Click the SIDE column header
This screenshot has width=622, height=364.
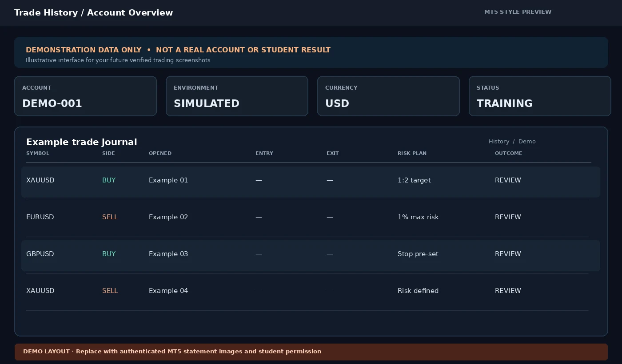pos(108,153)
